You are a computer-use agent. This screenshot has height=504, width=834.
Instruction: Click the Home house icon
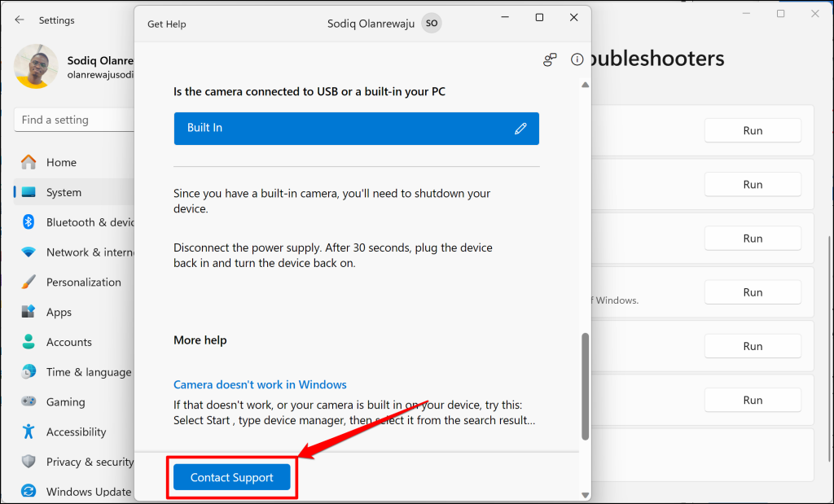click(x=29, y=161)
